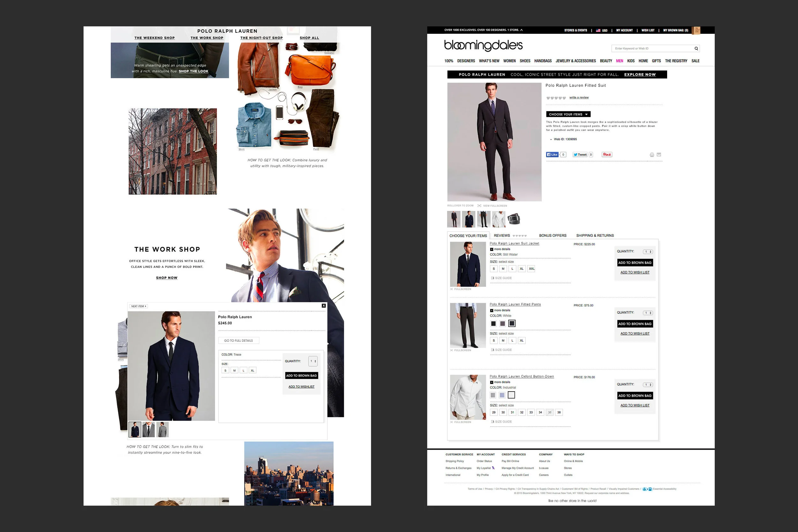Open quantity selector in quick view popup
The width and height of the screenshot is (798, 532).
[x=313, y=361]
